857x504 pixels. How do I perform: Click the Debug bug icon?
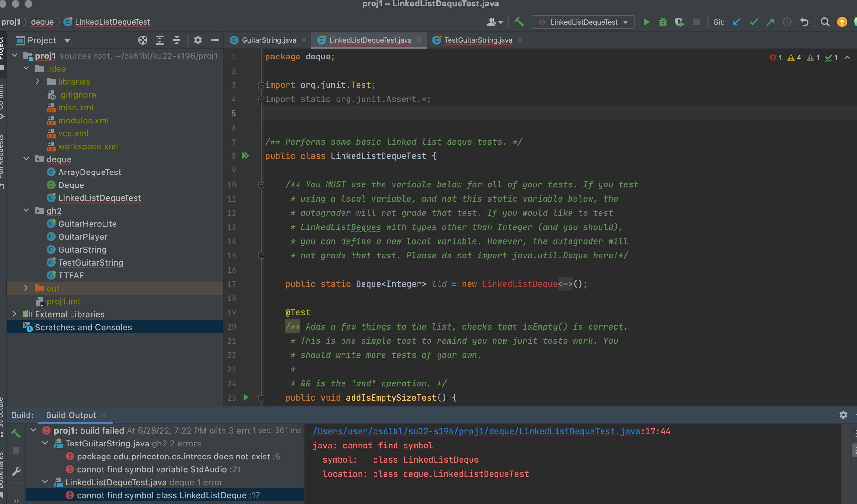[x=663, y=22]
